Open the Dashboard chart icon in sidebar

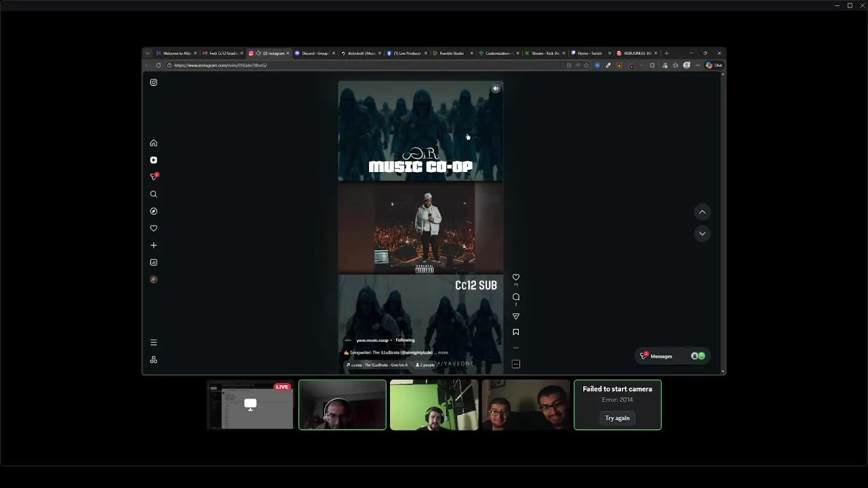(x=153, y=262)
